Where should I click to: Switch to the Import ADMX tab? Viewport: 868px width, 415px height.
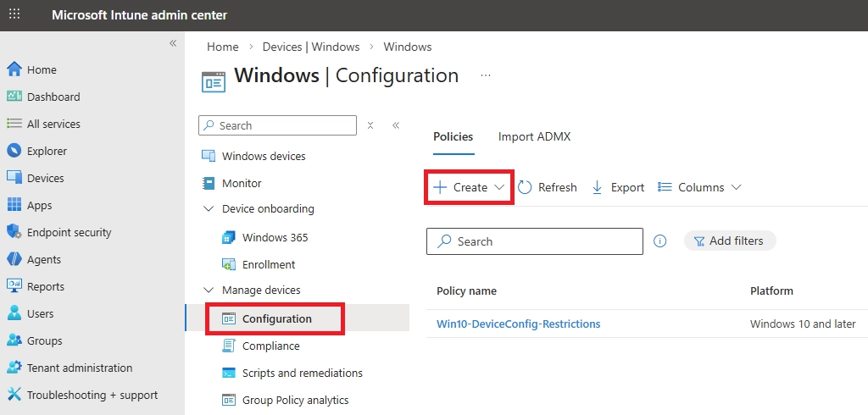[x=534, y=136]
